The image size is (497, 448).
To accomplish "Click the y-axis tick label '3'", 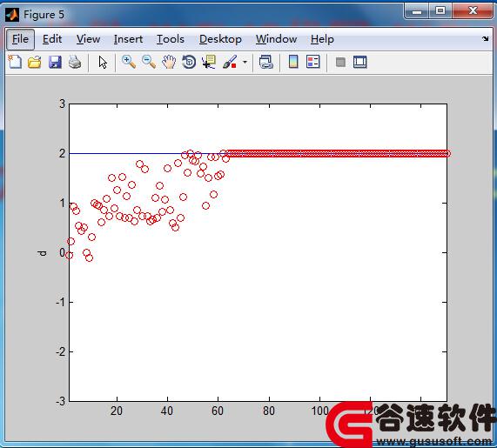I will point(62,104).
